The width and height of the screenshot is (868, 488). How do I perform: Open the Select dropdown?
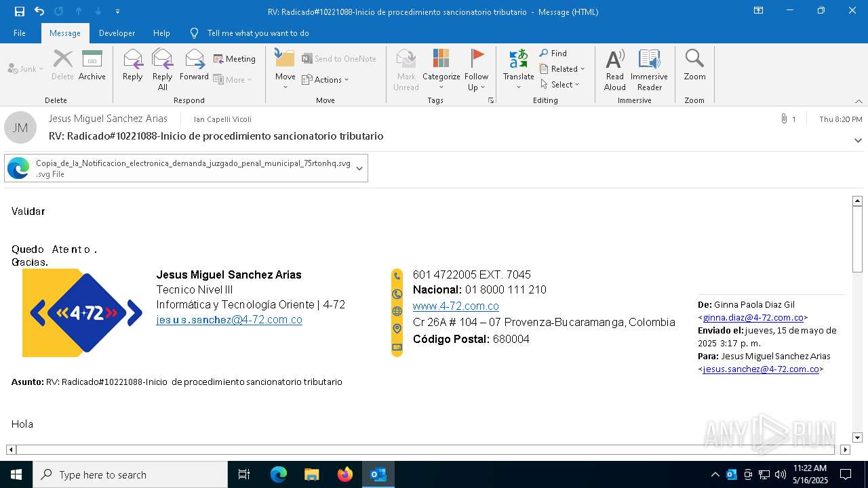[560, 85]
